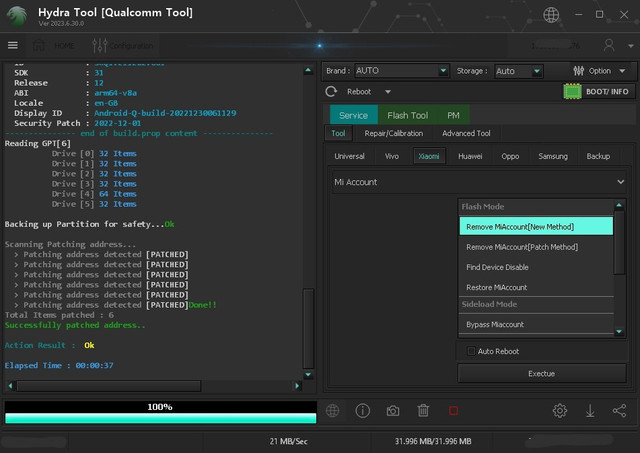Click the log horizontal scrollbar thumb
Viewport: 640px width, 453px height.
[109, 386]
